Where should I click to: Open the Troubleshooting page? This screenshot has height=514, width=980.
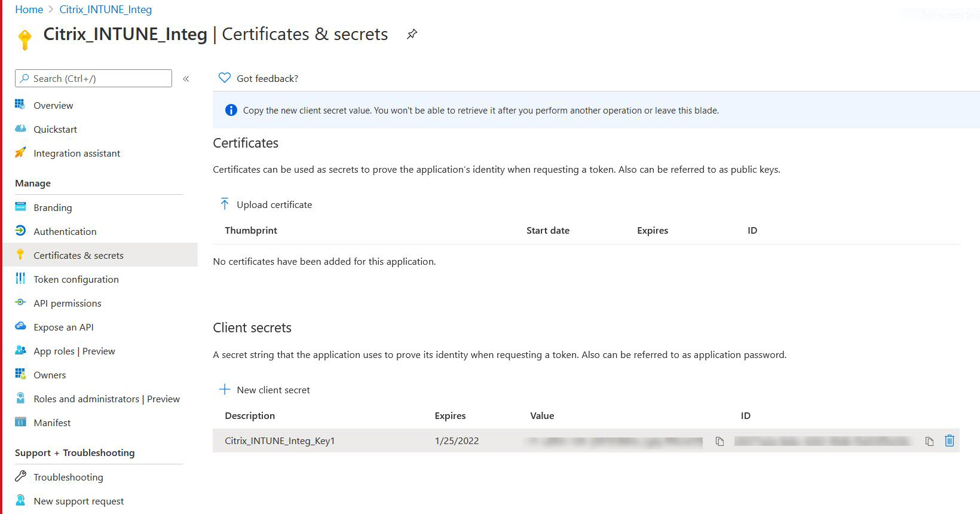(68, 477)
